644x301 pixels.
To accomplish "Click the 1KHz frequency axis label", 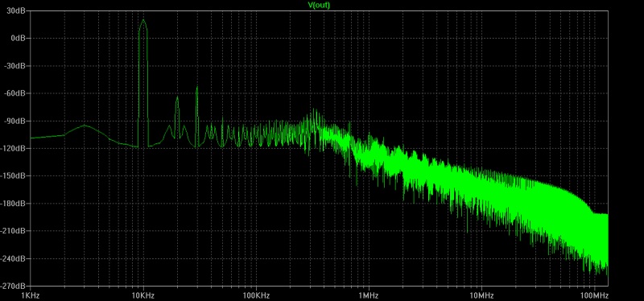I will point(31,295).
